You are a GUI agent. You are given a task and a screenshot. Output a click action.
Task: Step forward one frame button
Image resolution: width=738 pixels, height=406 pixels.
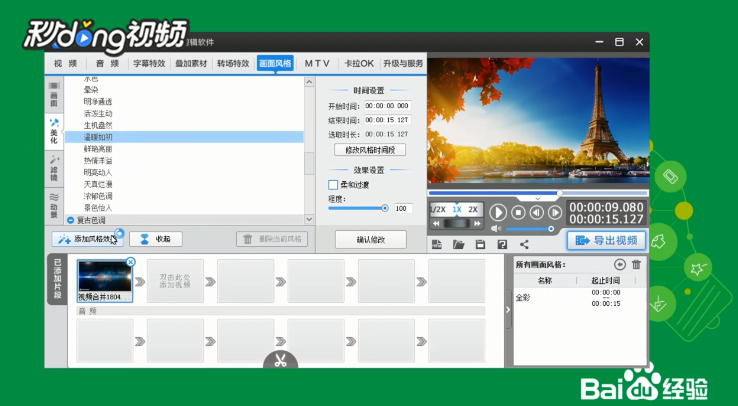pyautogui.click(x=555, y=213)
